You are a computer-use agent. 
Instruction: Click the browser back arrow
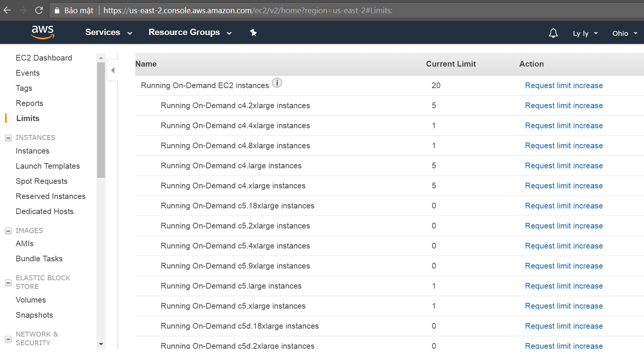coord(7,10)
